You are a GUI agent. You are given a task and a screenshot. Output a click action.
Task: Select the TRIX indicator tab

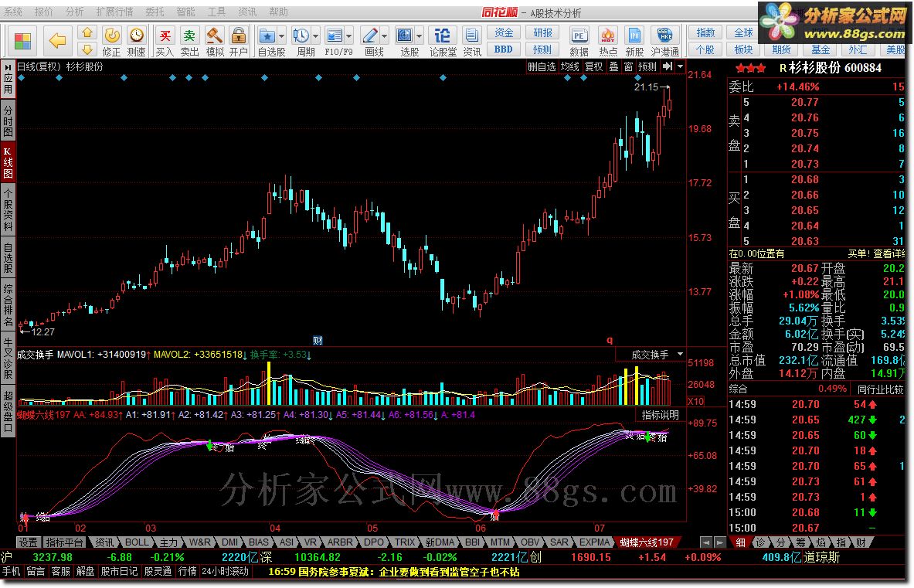[405, 542]
